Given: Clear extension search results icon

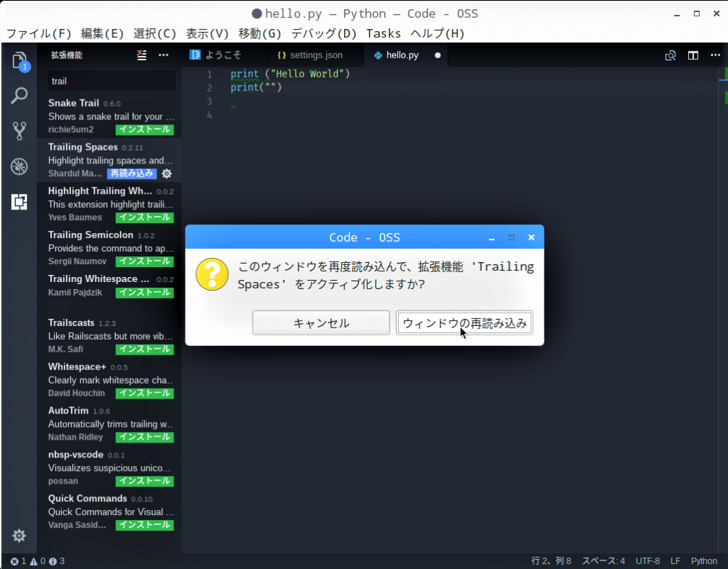Looking at the screenshot, I should [141, 55].
